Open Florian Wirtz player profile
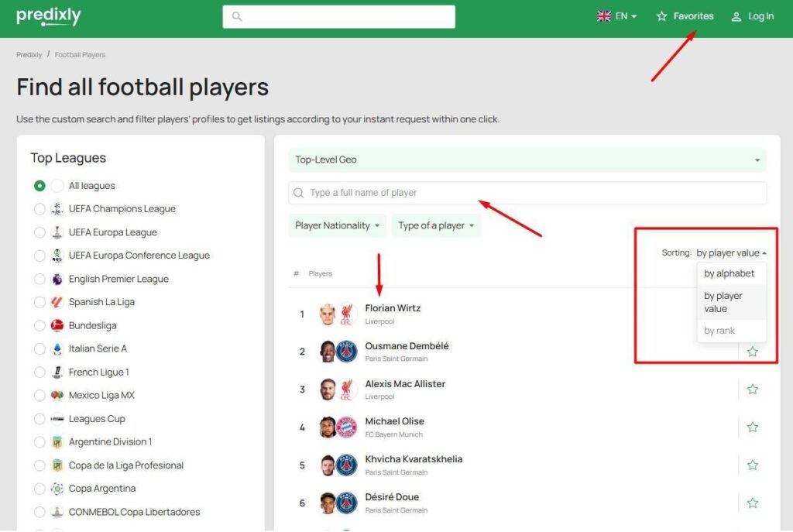The image size is (793, 532). click(x=393, y=308)
